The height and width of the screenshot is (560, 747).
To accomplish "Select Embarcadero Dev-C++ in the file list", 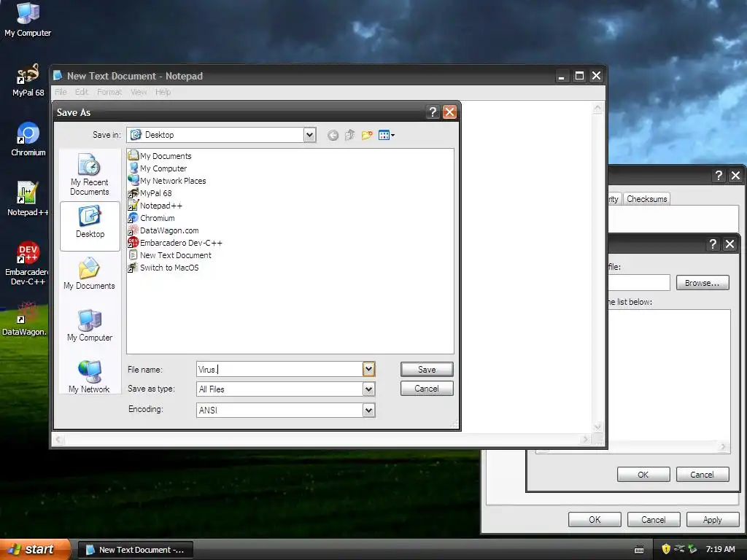I will coord(175,242).
